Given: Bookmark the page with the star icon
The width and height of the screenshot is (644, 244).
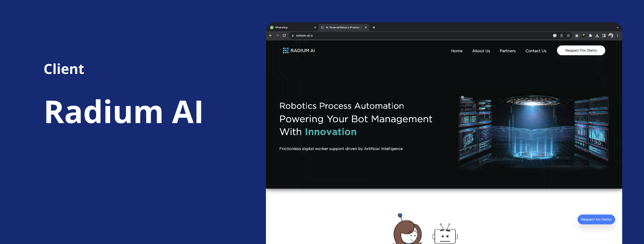Looking at the screenshot, I should click(568, 36).
